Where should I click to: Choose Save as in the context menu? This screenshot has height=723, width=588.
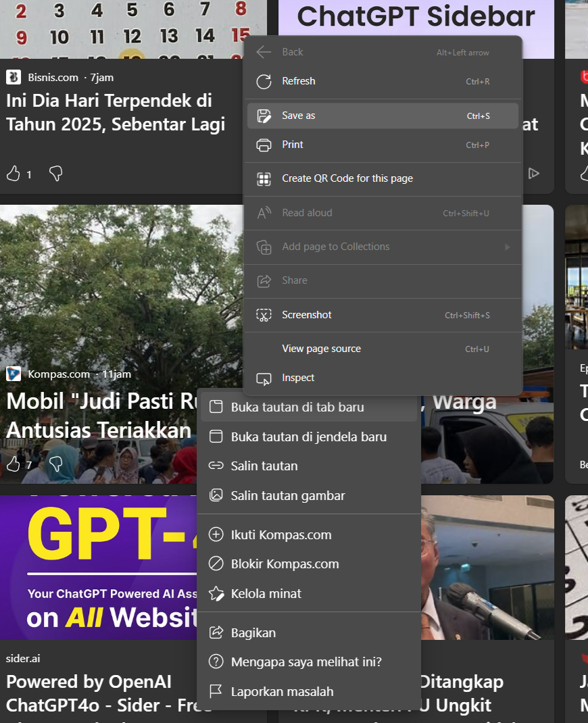pyautogui.click(x=383, y=116)
